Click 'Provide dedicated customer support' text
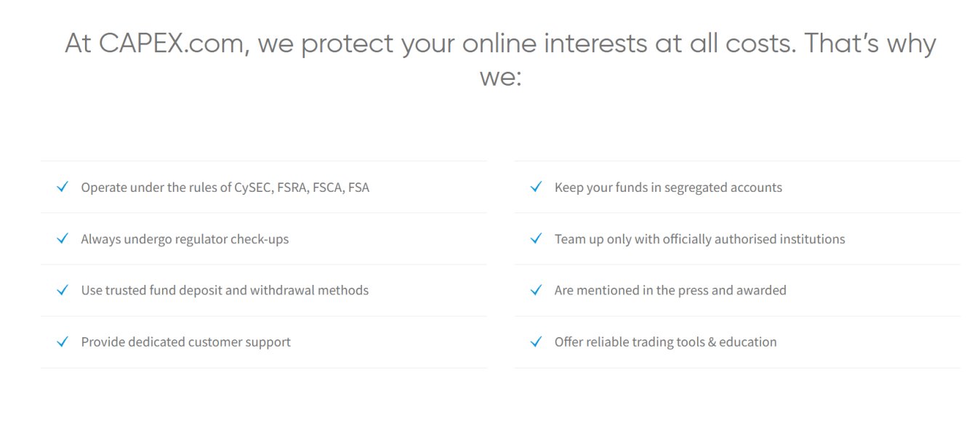 point(185,342)
